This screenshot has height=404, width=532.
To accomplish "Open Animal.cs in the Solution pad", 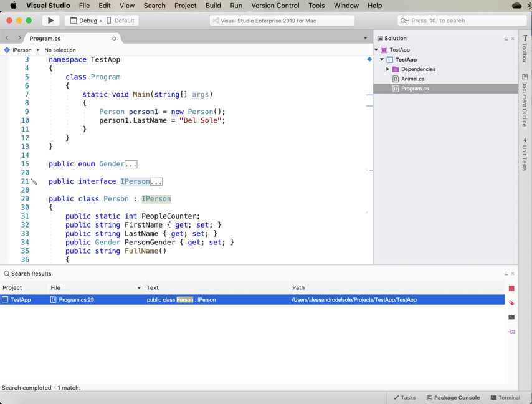I will 412,79.
